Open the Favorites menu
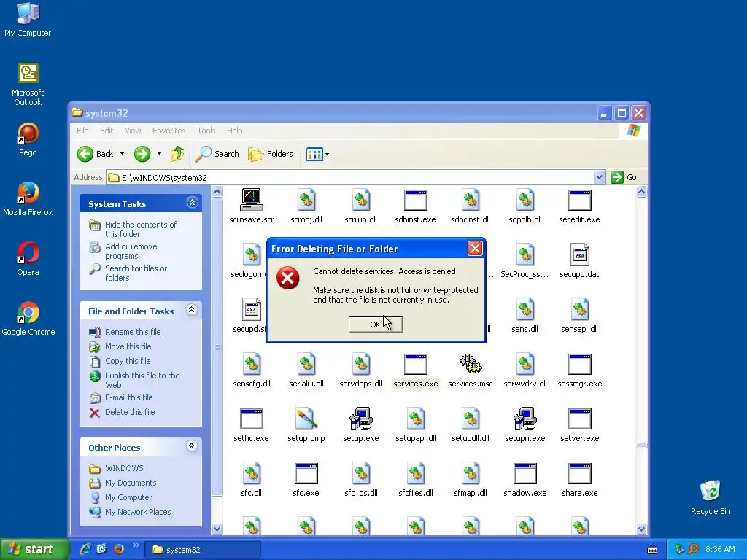Image resolution: width=747 pixels, height=560 pixels. pyautogui.click(x=169, y=131)
